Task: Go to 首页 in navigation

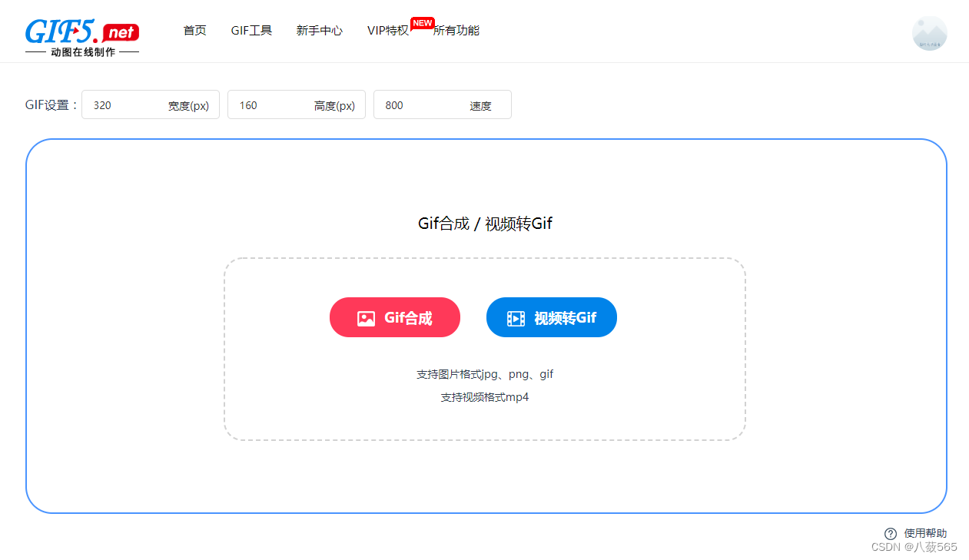Action: [x=194, y=31]
